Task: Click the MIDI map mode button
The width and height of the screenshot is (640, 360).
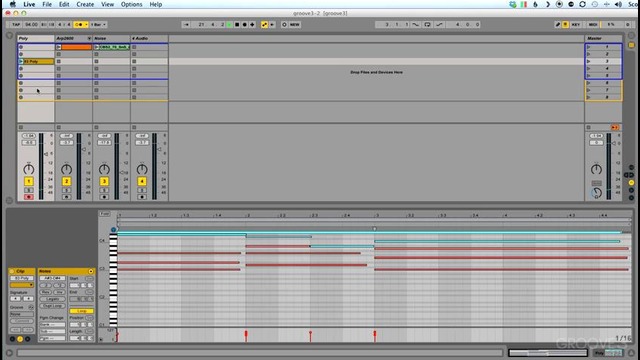Action: 593,24
